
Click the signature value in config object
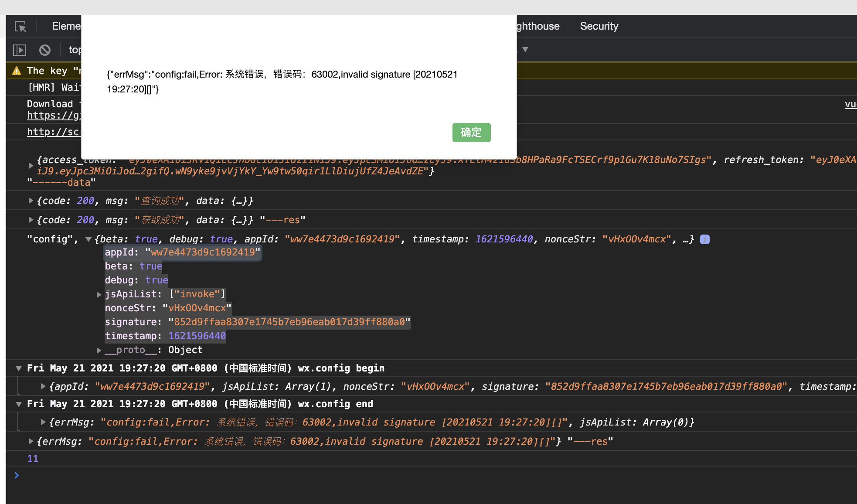pos(289,322)
